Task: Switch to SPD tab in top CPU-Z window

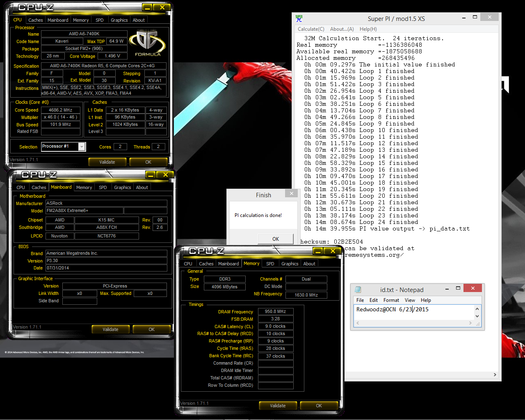Action: pyautogui.click(x=100, y=20)
